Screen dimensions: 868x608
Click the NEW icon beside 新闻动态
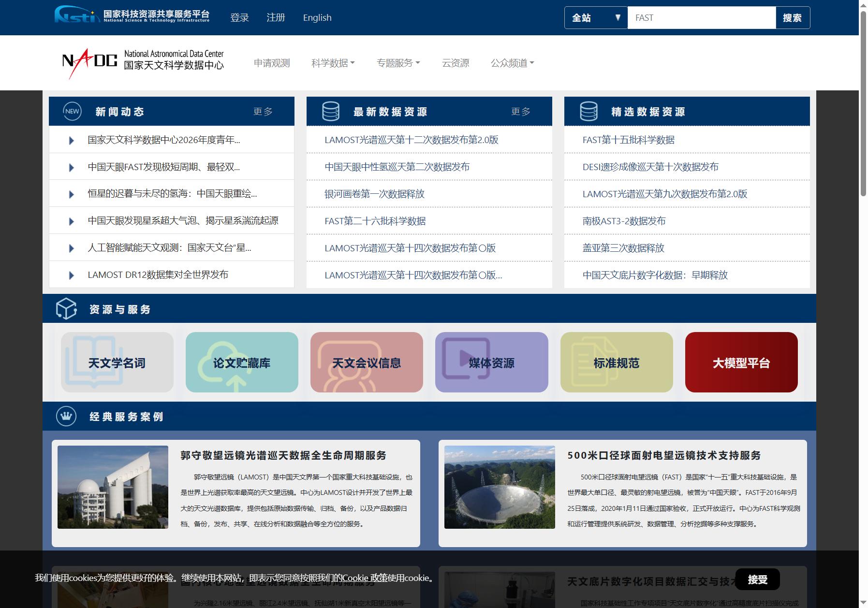[x=72, y=111]
